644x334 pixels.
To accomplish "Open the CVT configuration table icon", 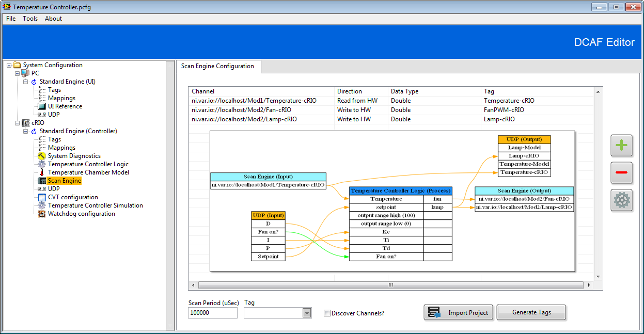I will click(42, 197).
